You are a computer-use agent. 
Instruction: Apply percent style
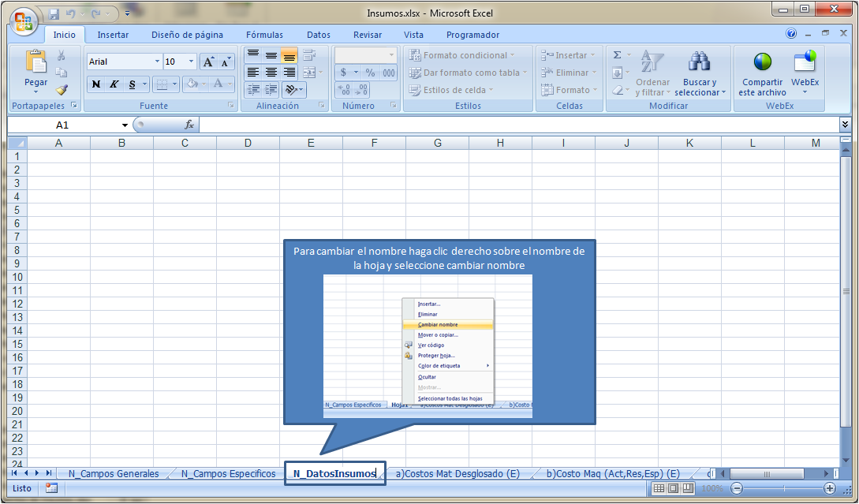pos(370,73)
